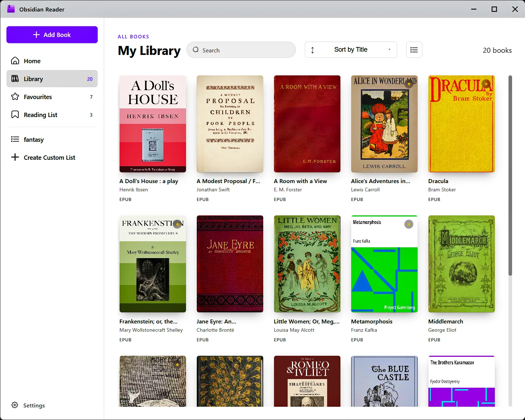
Task: Click into the Search field
Action: coord(241,50)
